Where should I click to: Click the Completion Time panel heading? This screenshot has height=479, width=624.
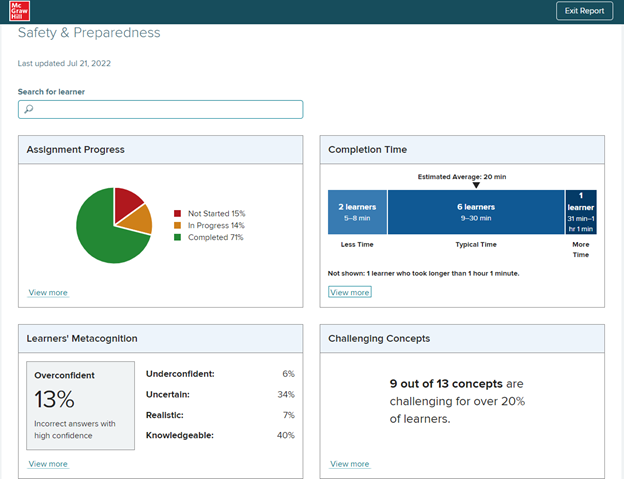pyautogui.click(x=367, y=150)
